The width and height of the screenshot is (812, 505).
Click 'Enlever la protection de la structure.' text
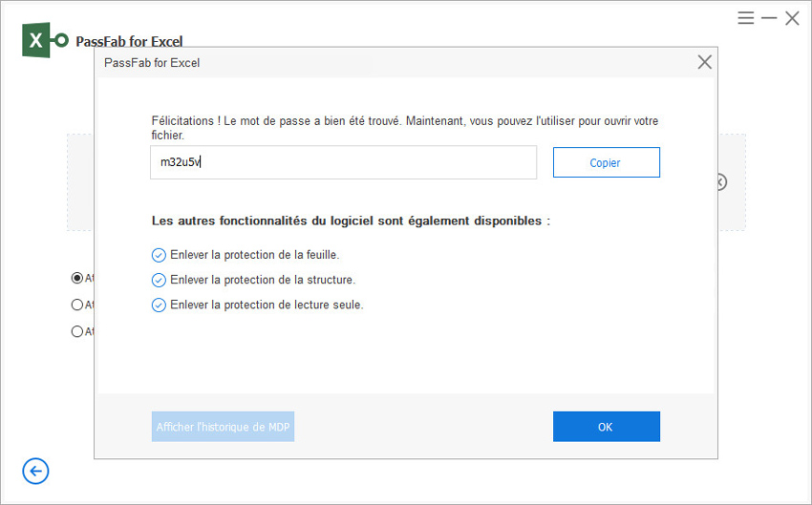263,280
